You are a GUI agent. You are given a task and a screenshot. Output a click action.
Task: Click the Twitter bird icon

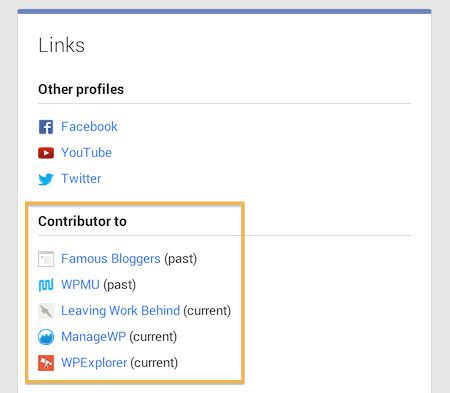point(46,179)
